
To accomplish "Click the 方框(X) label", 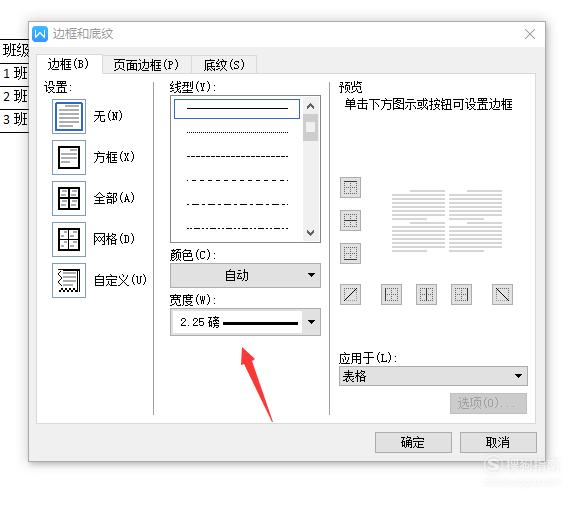I will click(114, 157).
